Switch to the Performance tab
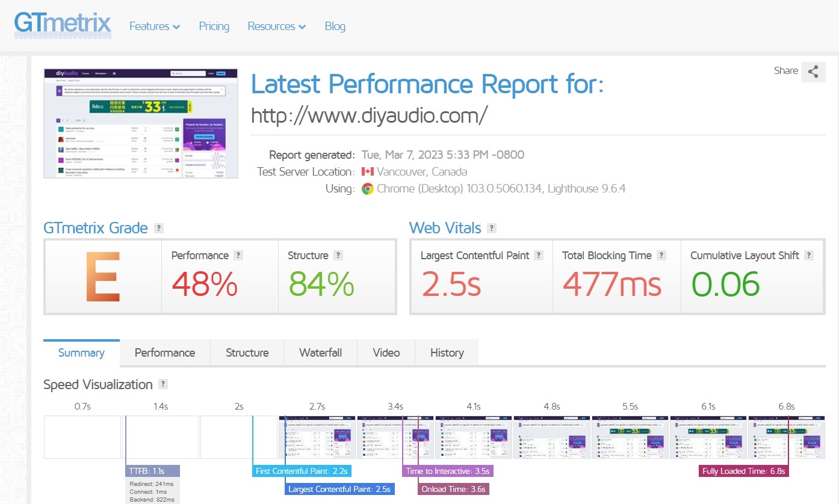The image size is (839, 504). pos(165,353)
